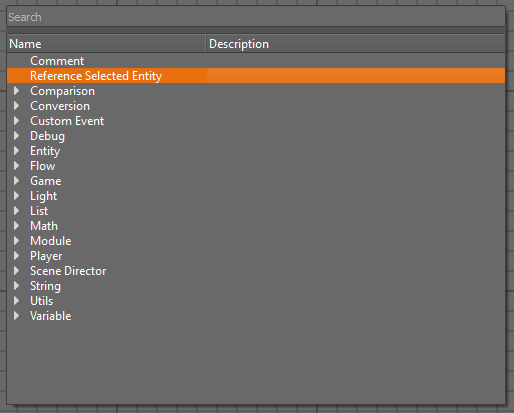Select the Conversion label
The image size is (514, 413).
[x=60, y=106]
